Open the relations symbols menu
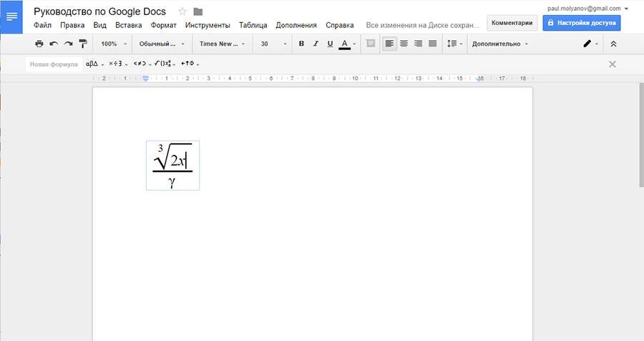Viewport: 644px width, 341px height. pos(142,64)
